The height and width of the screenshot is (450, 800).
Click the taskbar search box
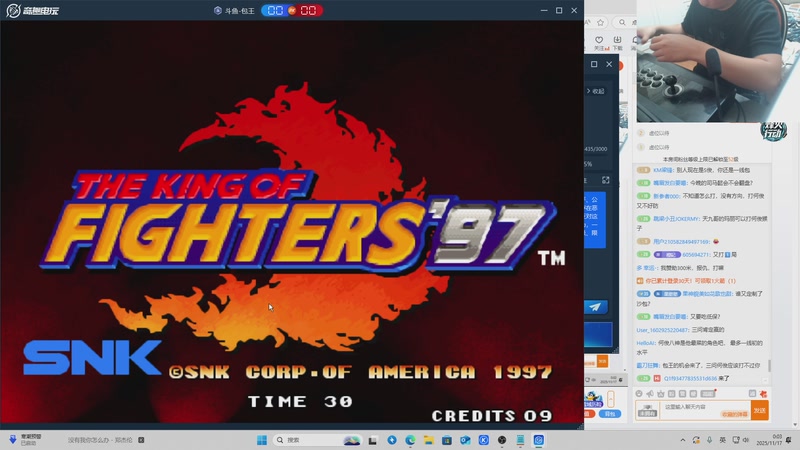click(x=318, y=440)
